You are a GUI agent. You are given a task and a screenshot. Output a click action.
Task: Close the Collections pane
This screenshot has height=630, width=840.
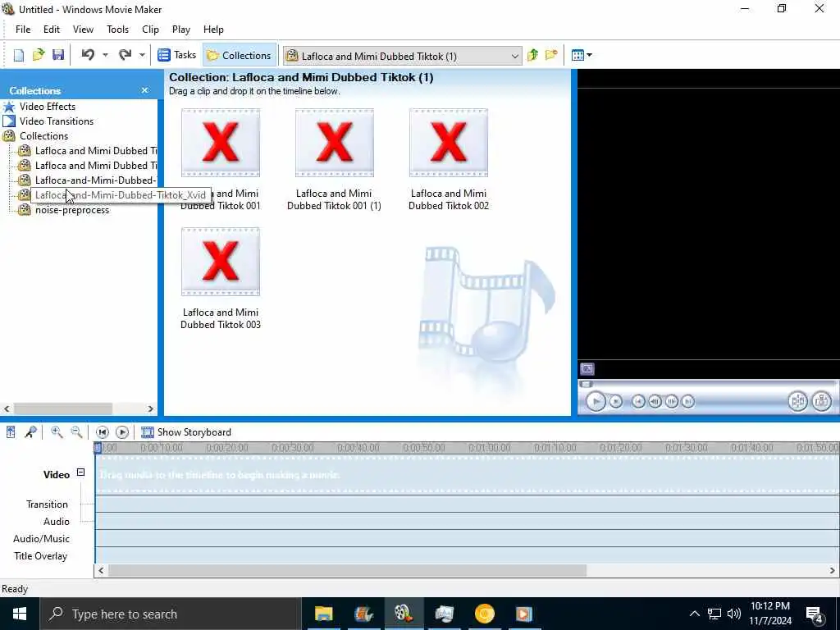[144, 90]
